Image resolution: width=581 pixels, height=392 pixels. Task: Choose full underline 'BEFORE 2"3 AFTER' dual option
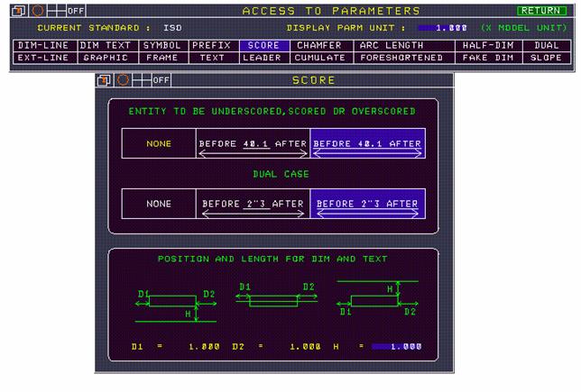point(367,205)
